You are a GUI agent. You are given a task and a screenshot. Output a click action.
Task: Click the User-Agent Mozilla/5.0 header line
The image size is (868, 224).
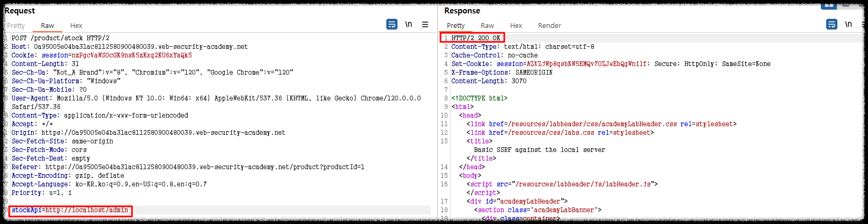(x=216, y=98)
